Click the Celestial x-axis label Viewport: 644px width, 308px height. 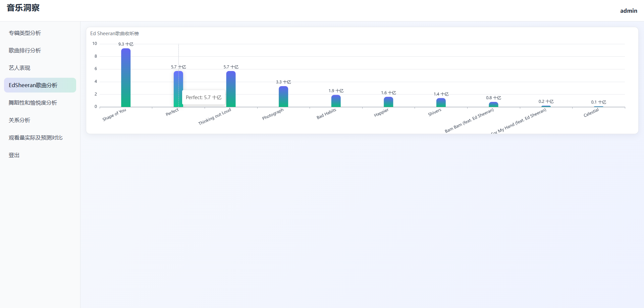[591, 113]
